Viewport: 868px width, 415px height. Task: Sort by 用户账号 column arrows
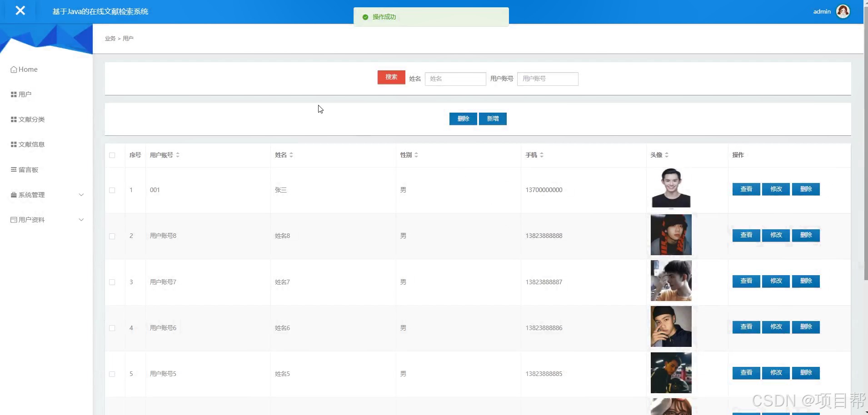tap(178, 155)
